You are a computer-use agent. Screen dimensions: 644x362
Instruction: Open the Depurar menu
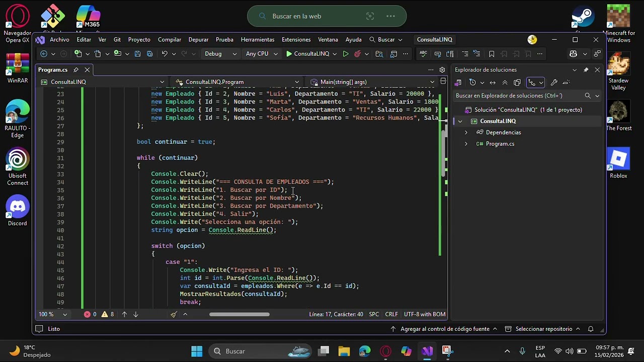tap(198, 40)
